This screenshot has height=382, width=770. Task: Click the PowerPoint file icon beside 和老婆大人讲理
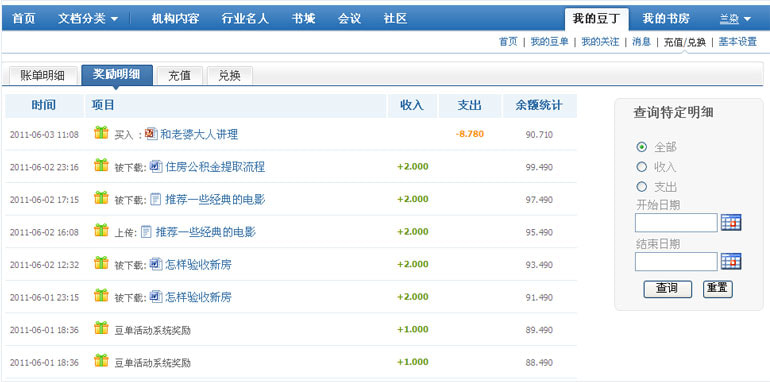click(x=152, y=134)
